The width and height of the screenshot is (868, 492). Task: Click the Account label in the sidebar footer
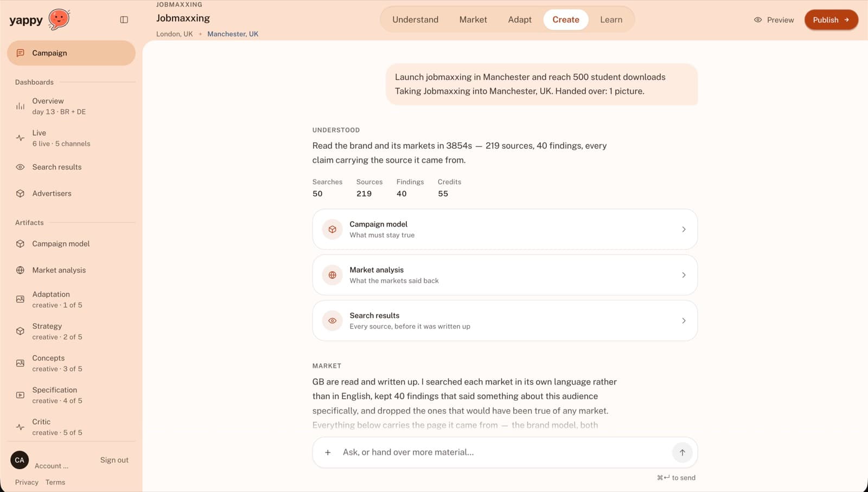(x=52, y=466)
